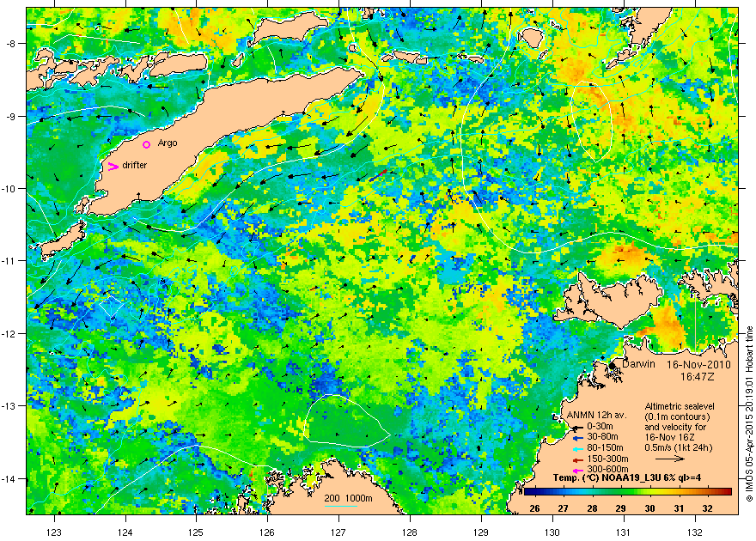
Task: Click the longitude axis label "125"
Action: [x=196, y=532]
